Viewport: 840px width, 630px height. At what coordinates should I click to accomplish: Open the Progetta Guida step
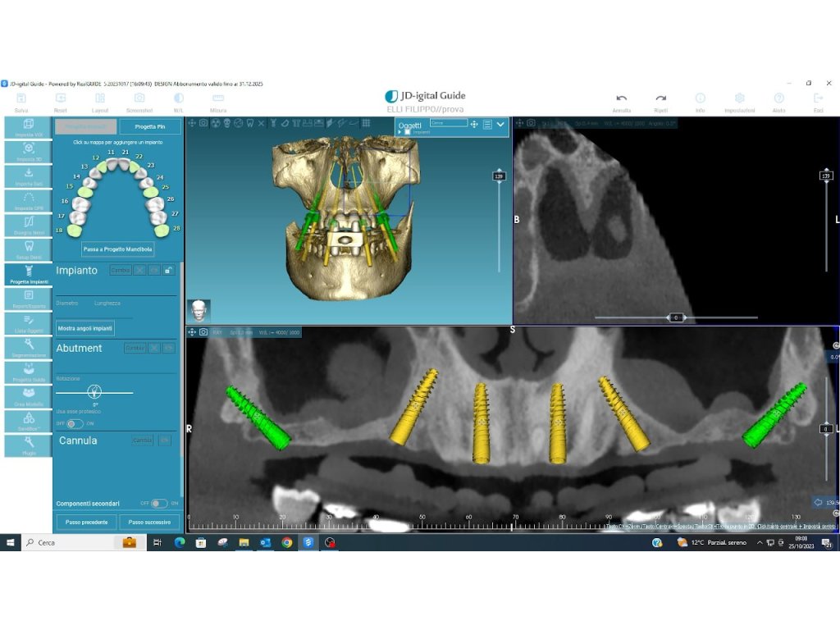click(x=29, y=372)
